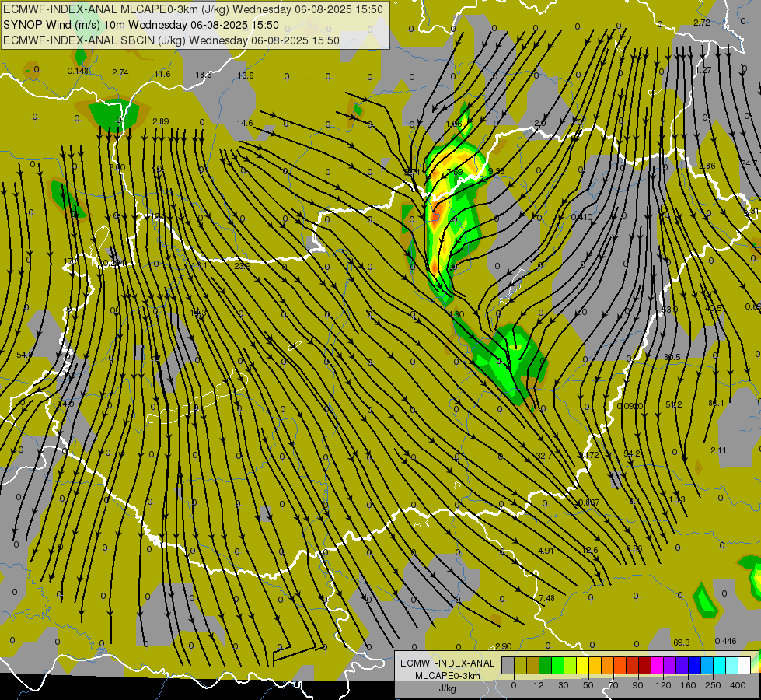761x700 pixels.
Task: Click the map value 0.148
Action: (78, 71)
